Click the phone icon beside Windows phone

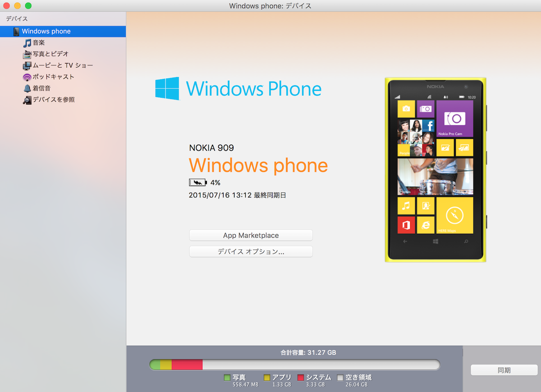tap(16, 32)
